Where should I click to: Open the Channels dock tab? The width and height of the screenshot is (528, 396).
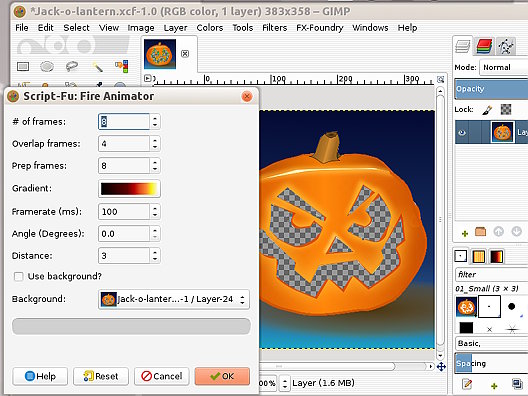[x=484, y=46]
